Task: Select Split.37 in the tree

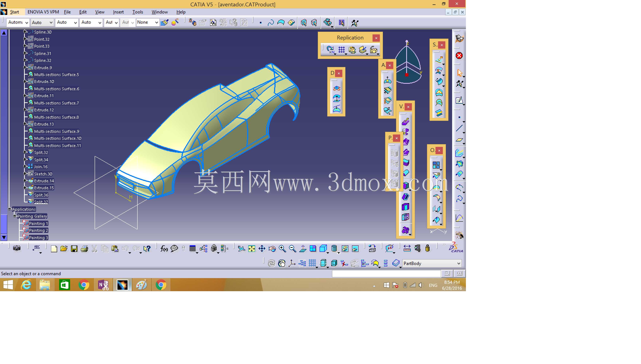Action: pos(41,202)
